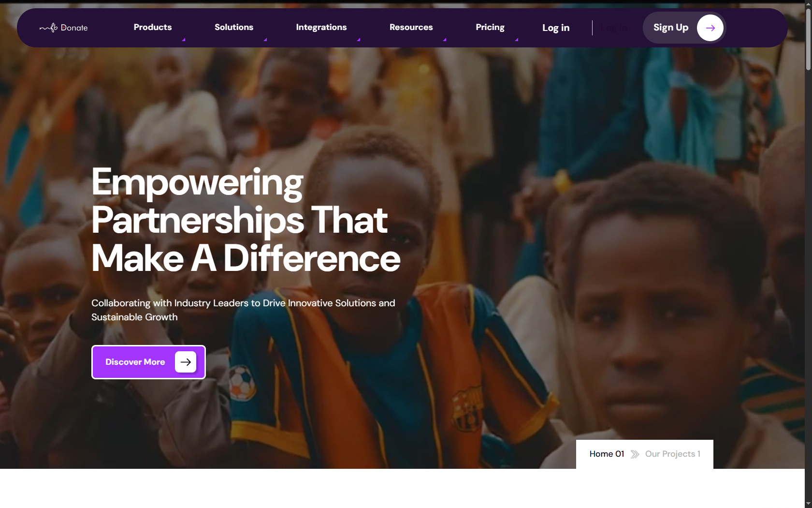Select the Integrations nav item
This screenshot has width=812, height=508.
point(321,27)
